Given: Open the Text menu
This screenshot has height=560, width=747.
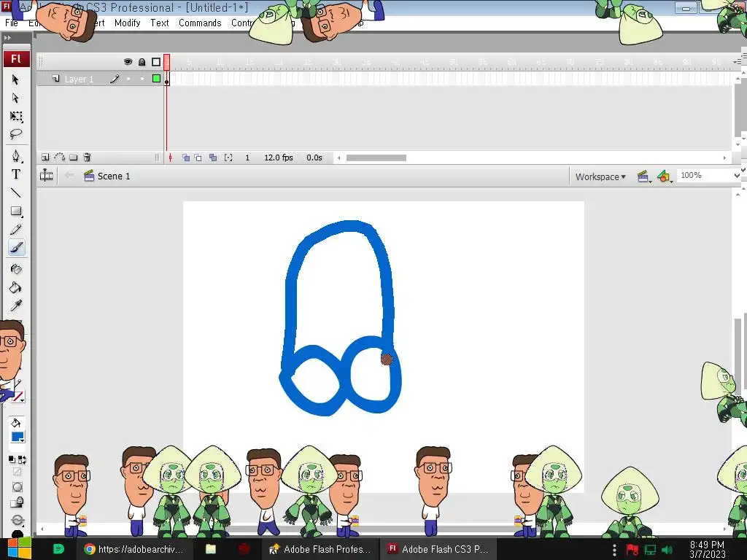Looking at the screenshot, I should [x=160, y=23].
